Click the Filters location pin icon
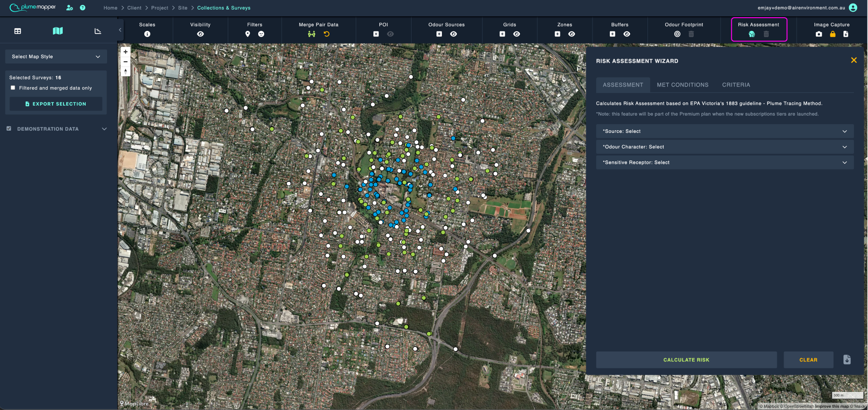The image size is (868, 410). click(248, 34)
